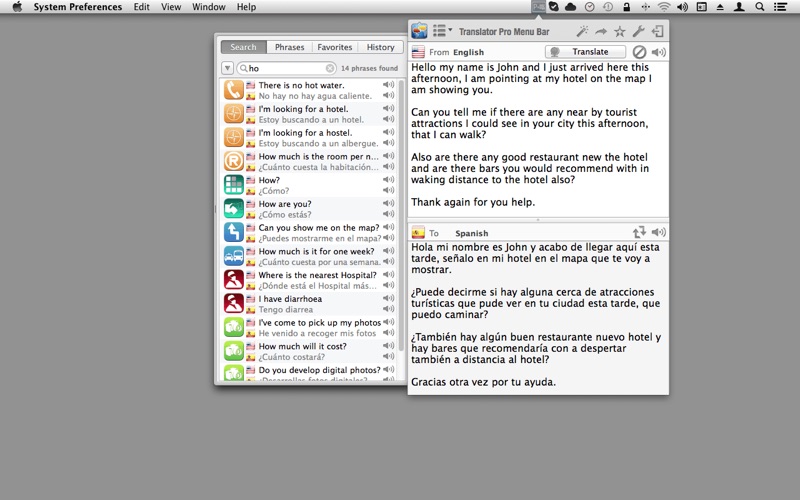Click the Spain flag beside To Spanish
This screenshot has width=800, height=500.
(x=418, y=233)
